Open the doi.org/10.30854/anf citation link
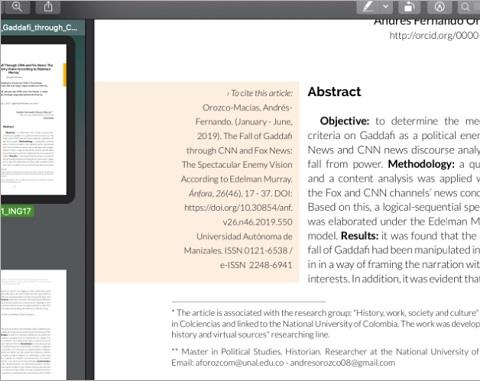Viewport: 480px width, 381px height. pyautogui.click(x=238, y=208)
